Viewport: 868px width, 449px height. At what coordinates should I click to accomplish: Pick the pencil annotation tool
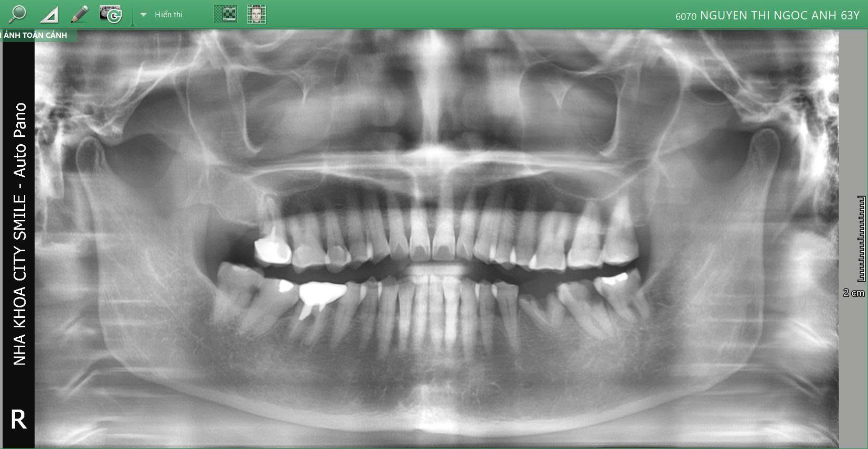(x=79, y=14)
